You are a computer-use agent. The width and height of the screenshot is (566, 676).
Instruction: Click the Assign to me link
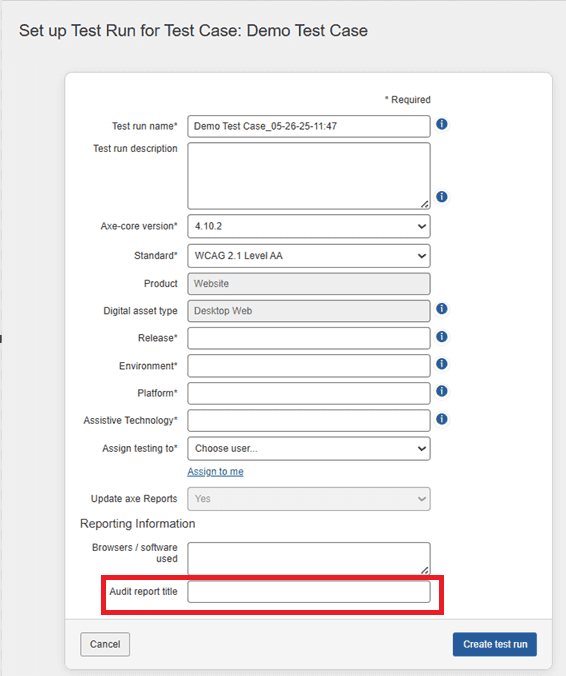click(215, 472)
